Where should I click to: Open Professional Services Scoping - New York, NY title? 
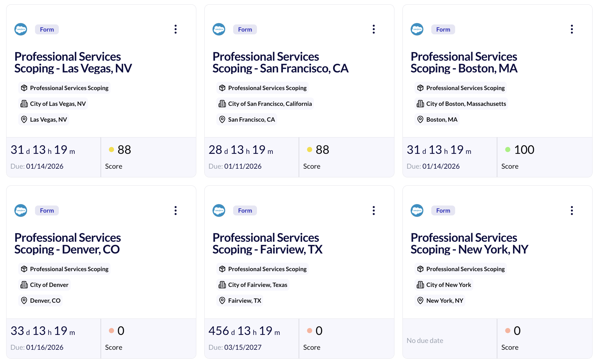tap(469, 244)
